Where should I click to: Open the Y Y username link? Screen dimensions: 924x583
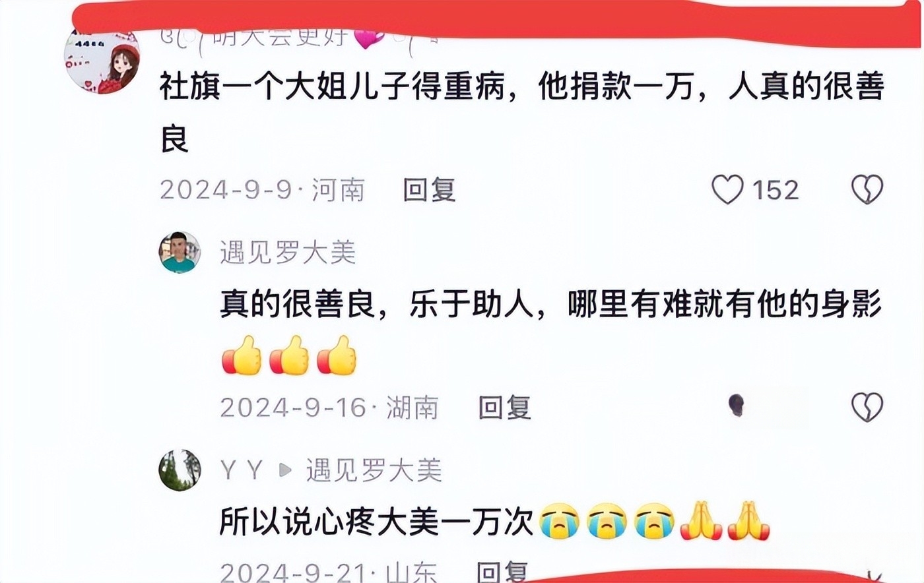pos(242,470)
